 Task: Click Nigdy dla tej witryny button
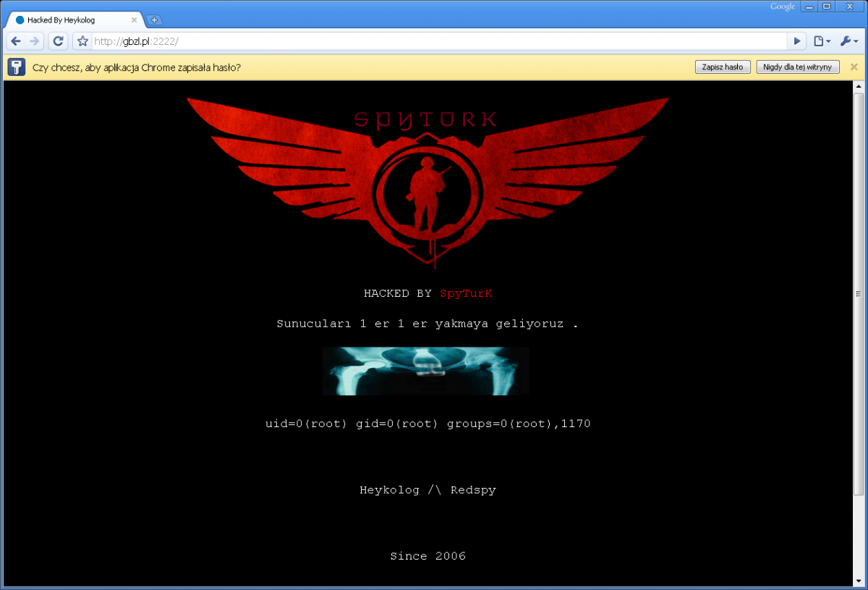point(798,67)
